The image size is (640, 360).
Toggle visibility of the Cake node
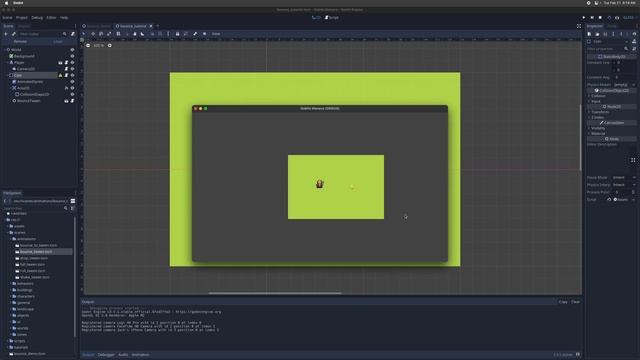pyautogui.click(x=72, y=75)
